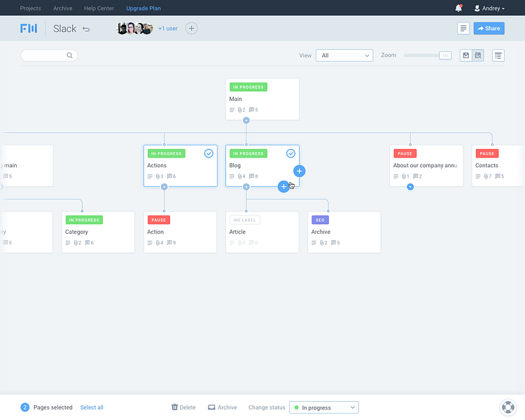Click the Upgrade Plan link
The height and width of the screenshot is (420, 525).
click(x=143, y=8)
